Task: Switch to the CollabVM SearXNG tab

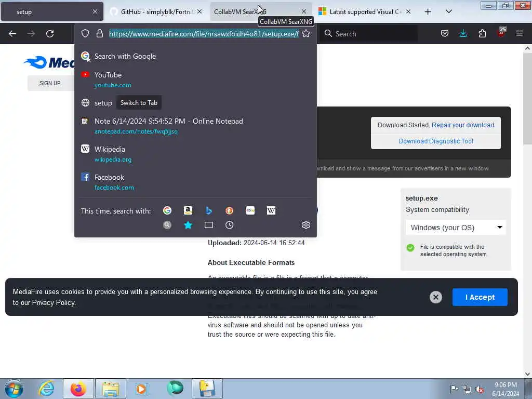Action: pyautogui.click(x=261, y=12)
